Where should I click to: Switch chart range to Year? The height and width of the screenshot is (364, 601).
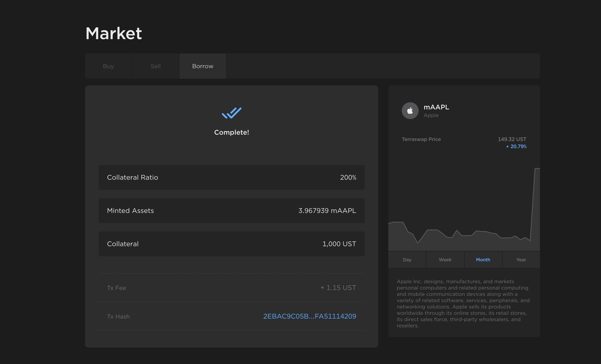point(521,260)
